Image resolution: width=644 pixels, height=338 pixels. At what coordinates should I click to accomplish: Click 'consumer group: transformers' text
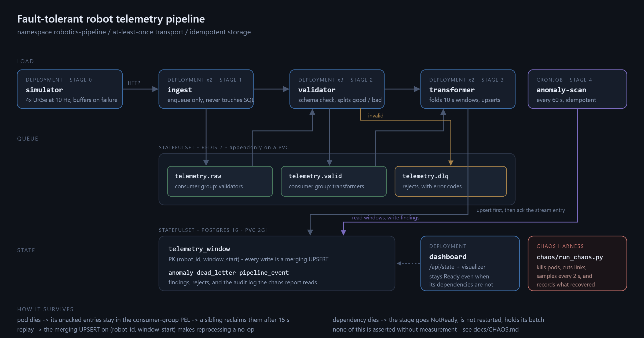pos(326,186)
